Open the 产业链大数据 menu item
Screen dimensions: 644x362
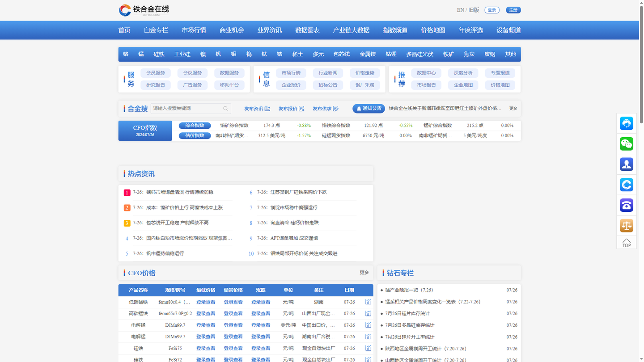(351, 30)
